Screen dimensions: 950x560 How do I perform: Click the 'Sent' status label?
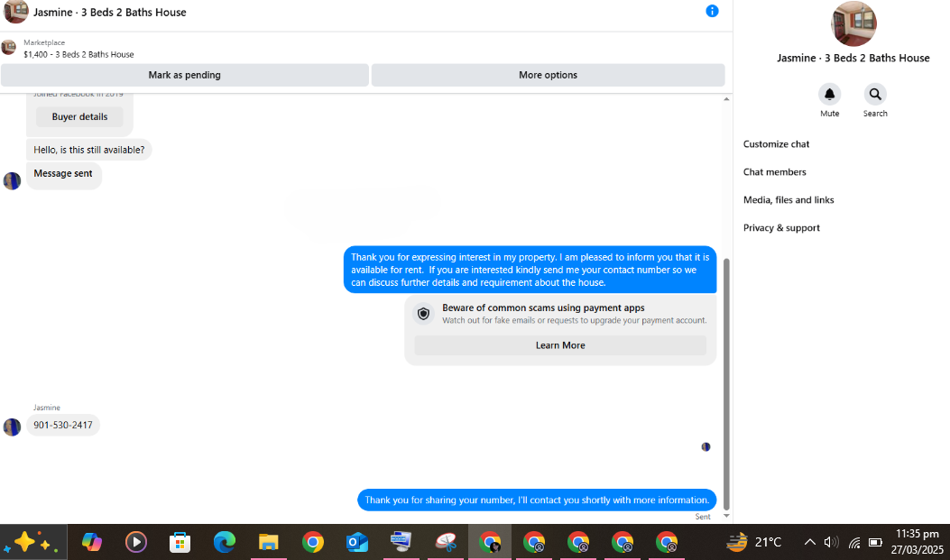click(x=703, y=517)
